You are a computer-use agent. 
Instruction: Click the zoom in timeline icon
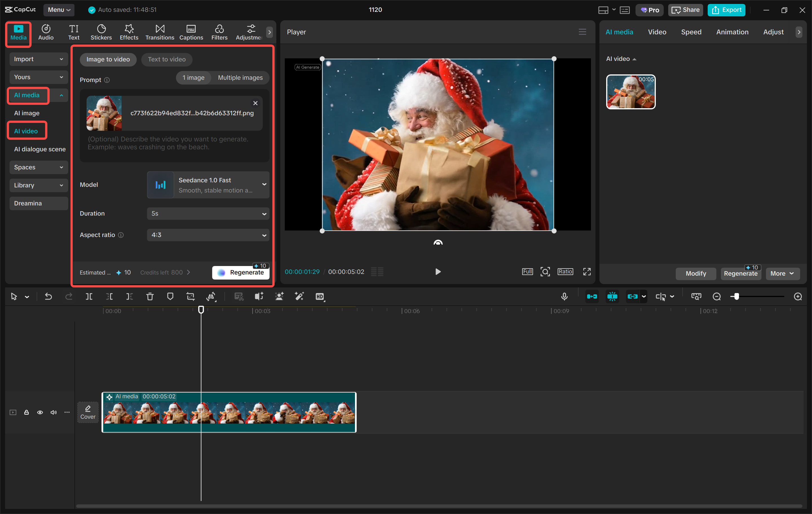pyautogui.click(x=798, y=297)
